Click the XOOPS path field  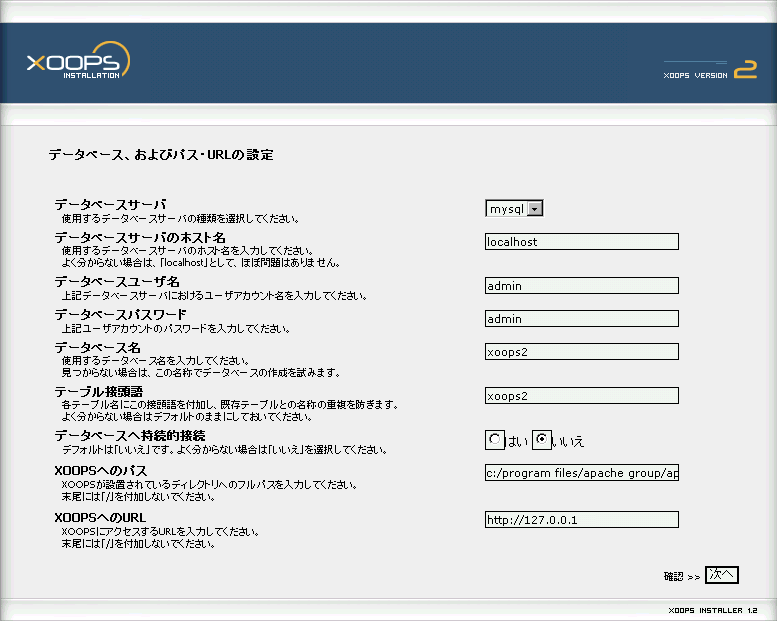point(581,473)
